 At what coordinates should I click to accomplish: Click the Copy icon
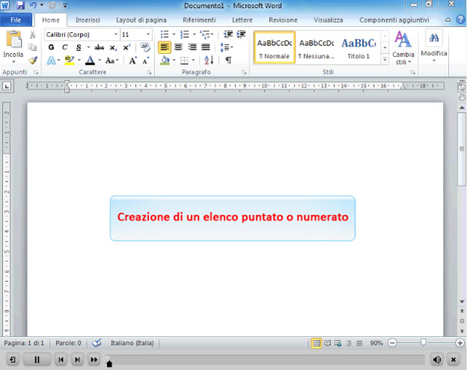point(32,47)
